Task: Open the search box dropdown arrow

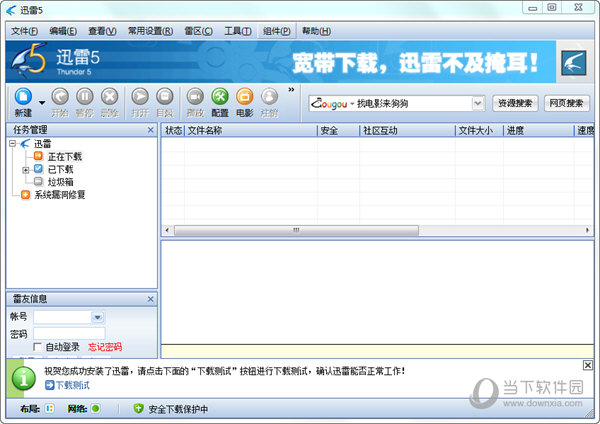Action: 478,103
